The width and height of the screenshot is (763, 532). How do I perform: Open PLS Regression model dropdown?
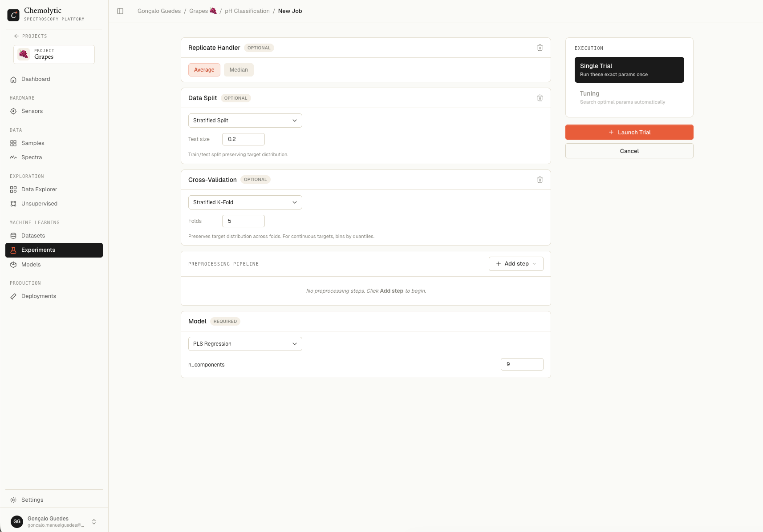pos(245,344)
